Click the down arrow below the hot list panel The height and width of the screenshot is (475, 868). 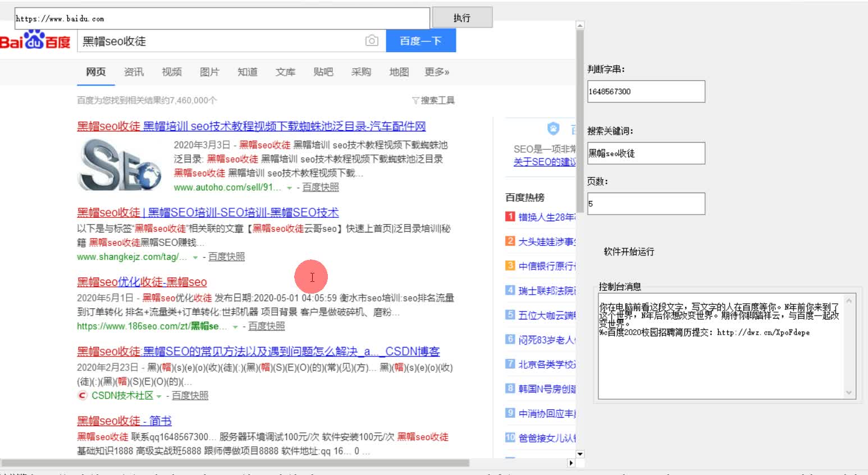[580, 454]
